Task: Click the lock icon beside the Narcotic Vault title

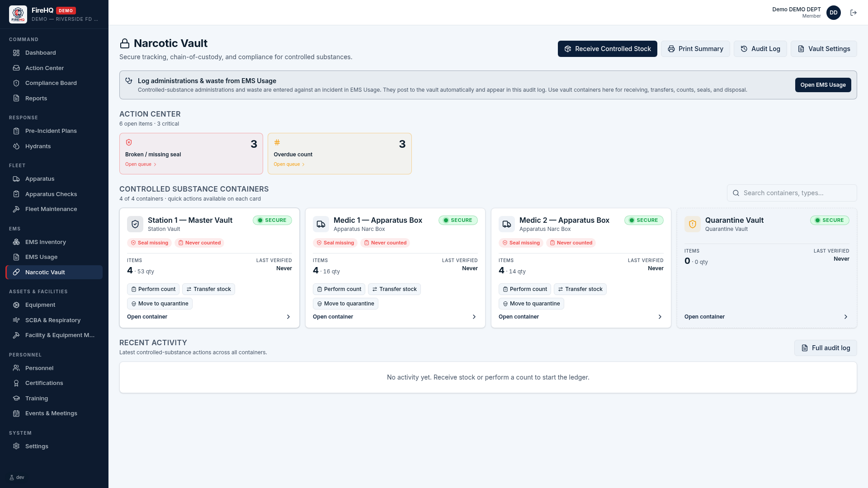Action: [125, 43]
